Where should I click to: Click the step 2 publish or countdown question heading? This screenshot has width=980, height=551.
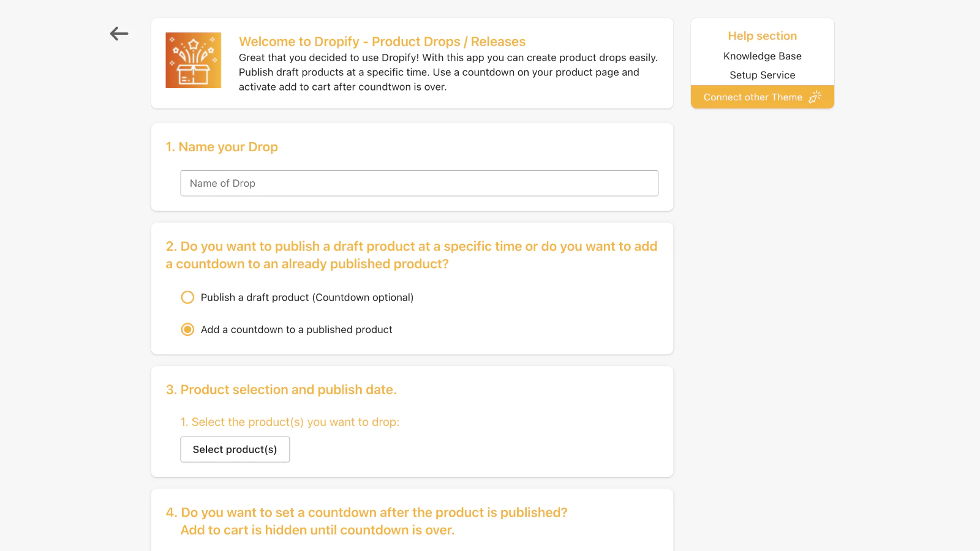pyautogui.click(x=412, y=255)
